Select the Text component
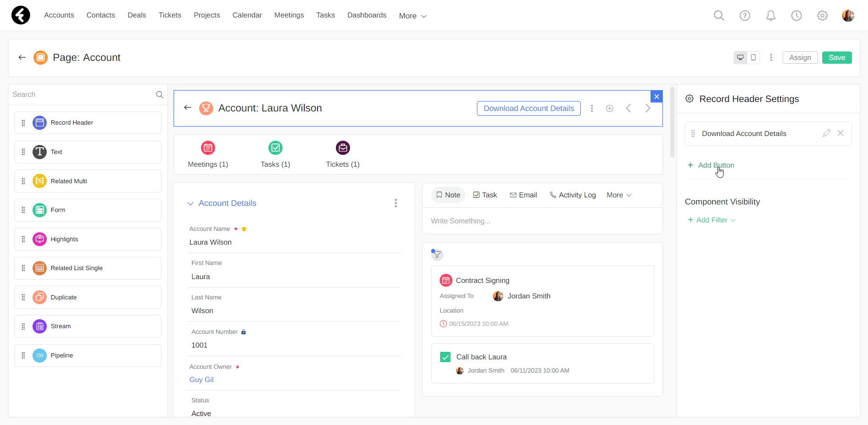The height and width of the screenshot is (425, 868). pyautogui.click(x=88, y=152)
